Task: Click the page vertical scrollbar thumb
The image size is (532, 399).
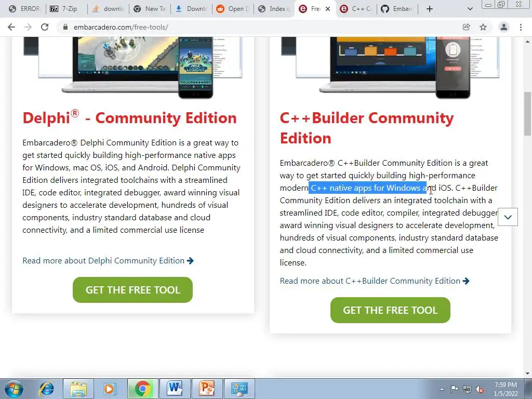Action: point(528,114)
